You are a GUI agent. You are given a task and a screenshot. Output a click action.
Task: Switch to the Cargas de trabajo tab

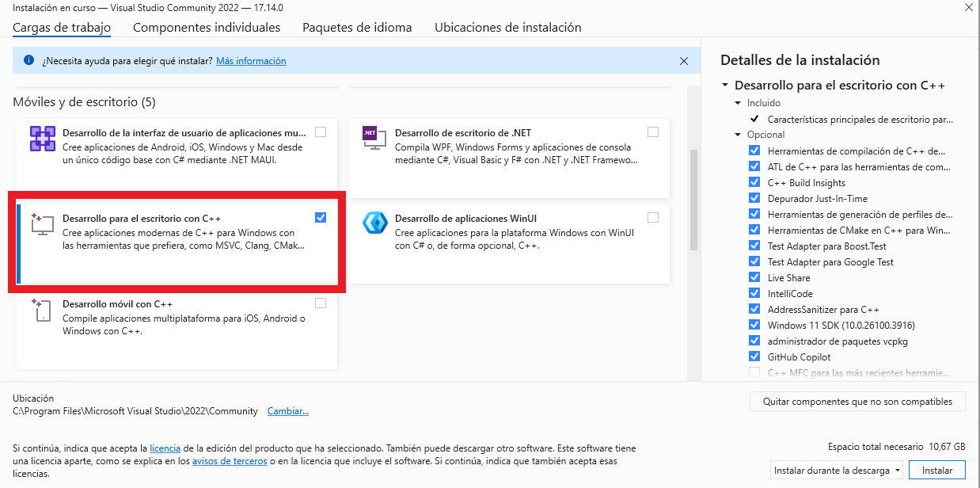pos(62,28)
